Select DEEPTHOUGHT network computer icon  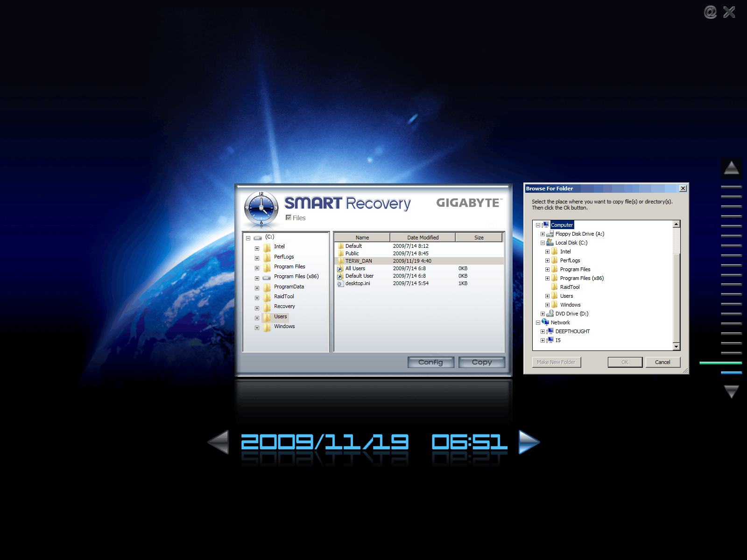(550, 331)
